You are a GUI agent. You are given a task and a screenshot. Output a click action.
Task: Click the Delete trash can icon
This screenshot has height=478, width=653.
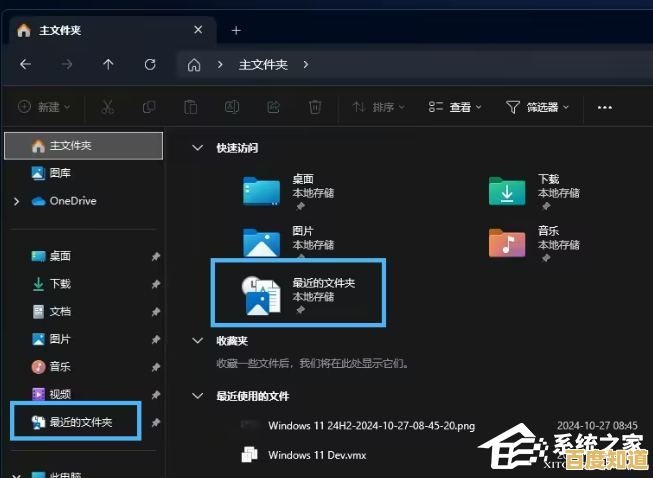coord(315,106)
